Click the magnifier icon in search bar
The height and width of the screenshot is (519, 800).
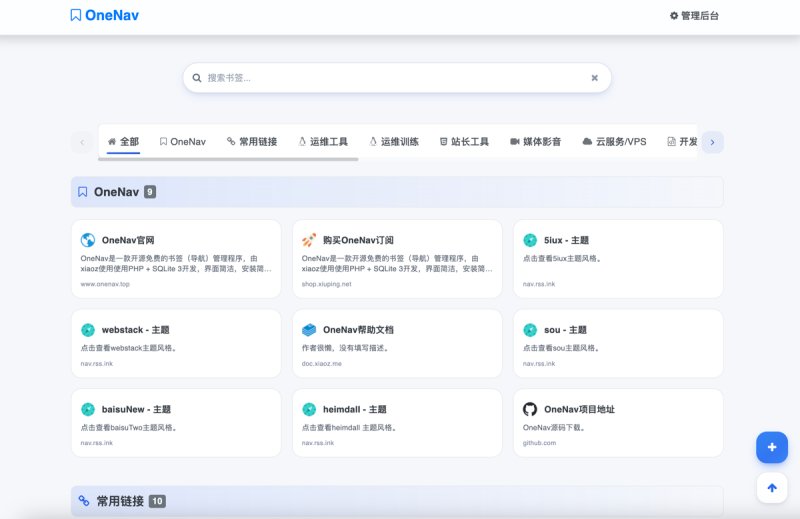(x=196, y=78)
